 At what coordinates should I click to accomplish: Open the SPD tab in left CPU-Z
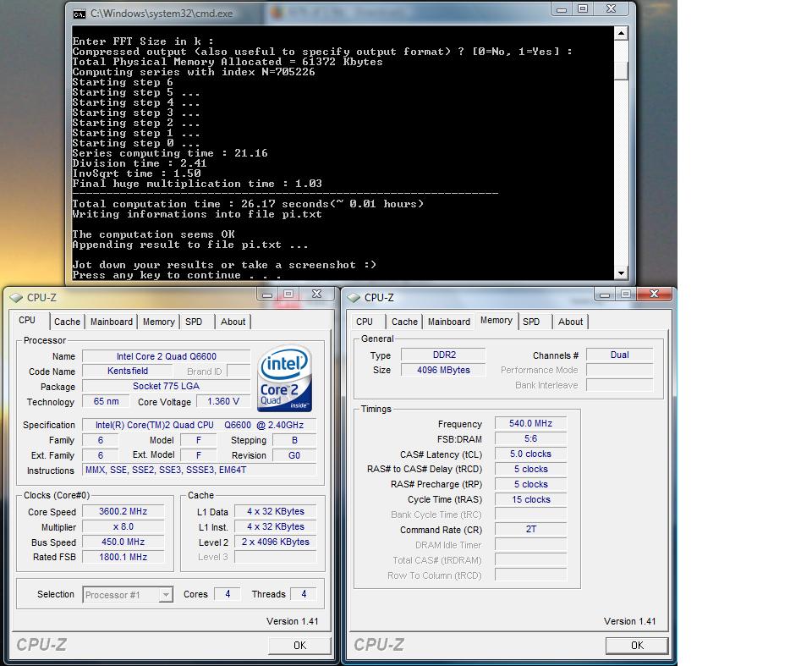(194, 322)
